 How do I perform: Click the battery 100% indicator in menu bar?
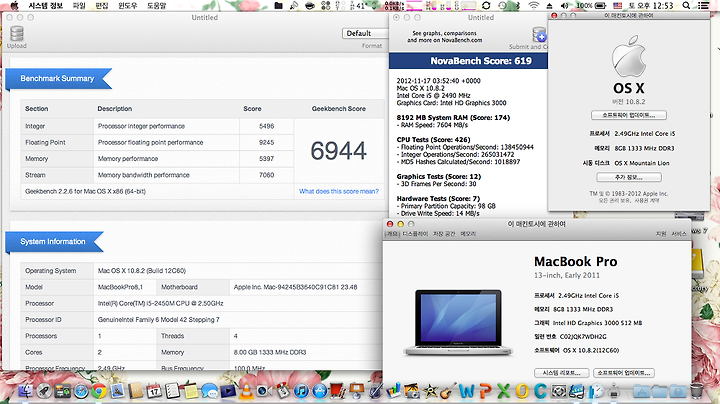pos(591,6)
